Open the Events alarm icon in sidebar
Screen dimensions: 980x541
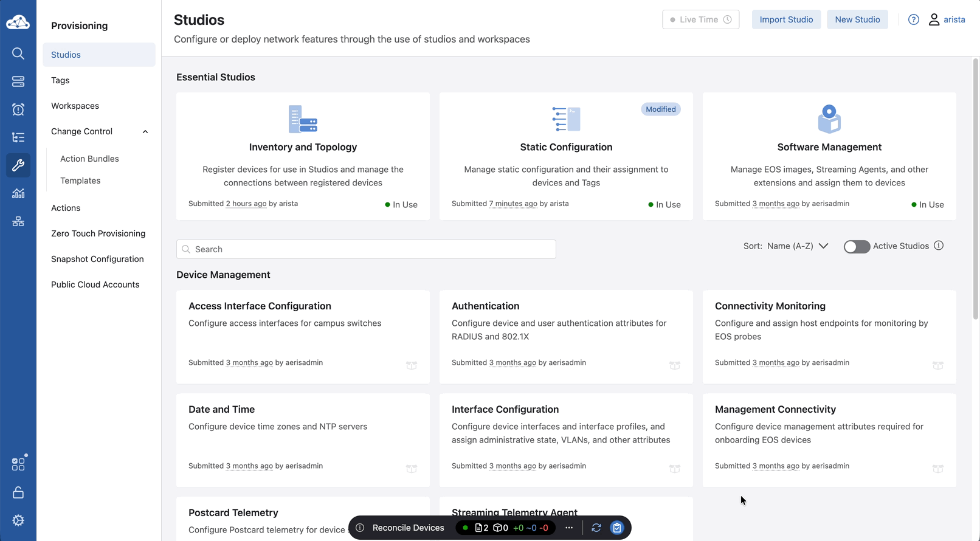[18, 109]
